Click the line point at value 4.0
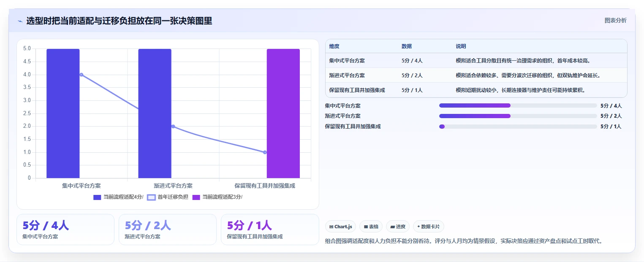This screenshot has width=644, height=262. pos(82,75)
